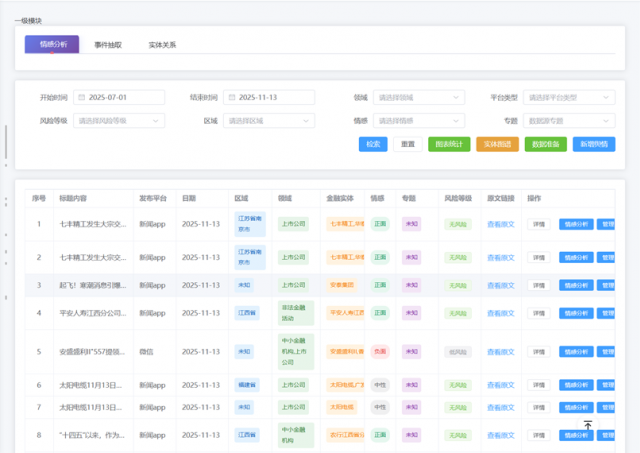The height and width of the screenshot is (453, 640).
Task: Open the 平台类型 dropdown
Action: [569, 98]
